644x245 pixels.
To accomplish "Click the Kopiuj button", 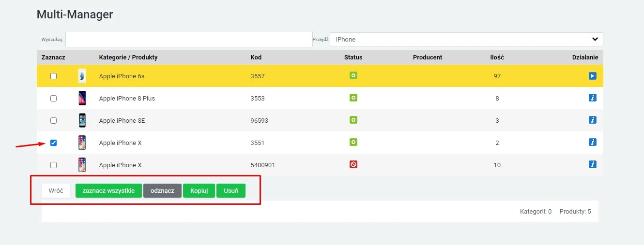I will [199, 191].
